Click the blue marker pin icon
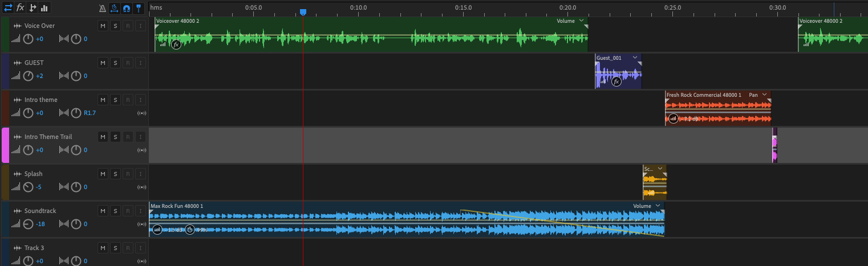This screenshot has width=868, height=266. pyautogui.click(x=138, y=8)
